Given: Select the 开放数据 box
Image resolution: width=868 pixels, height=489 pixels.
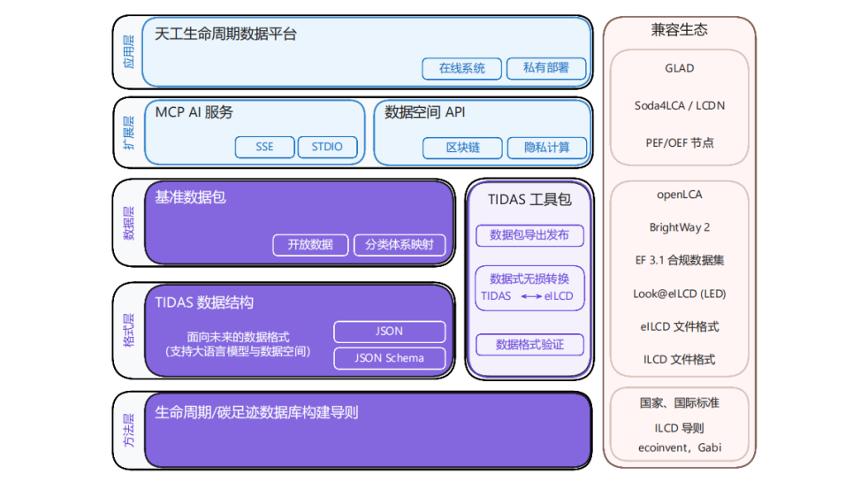Looking at the screenshot, I should pyautogui.click(x=309, y=245).
